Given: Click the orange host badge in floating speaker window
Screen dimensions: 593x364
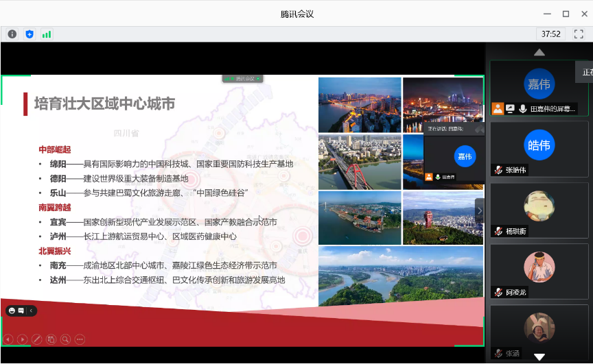Looking at the screenshot, I should 429,177.
